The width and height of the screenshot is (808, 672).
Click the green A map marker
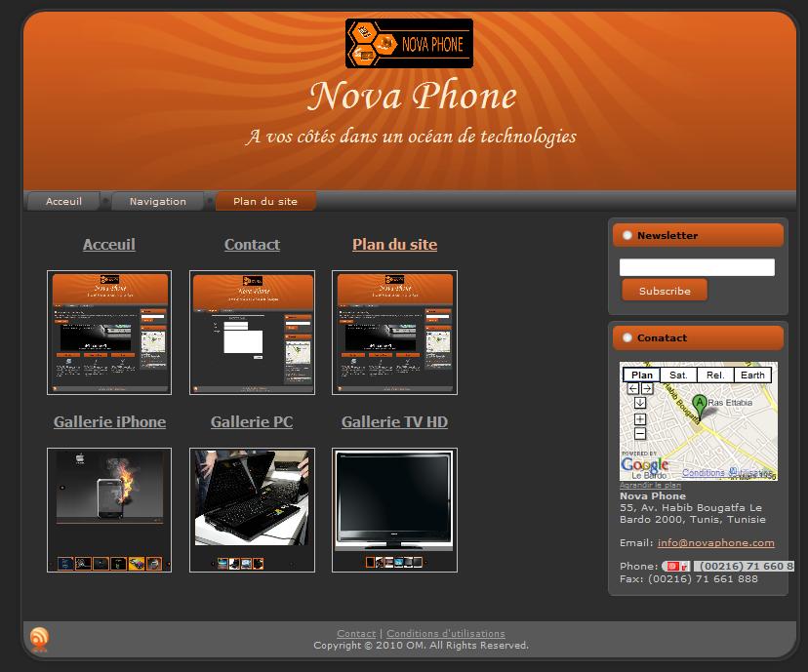point(699,402)
